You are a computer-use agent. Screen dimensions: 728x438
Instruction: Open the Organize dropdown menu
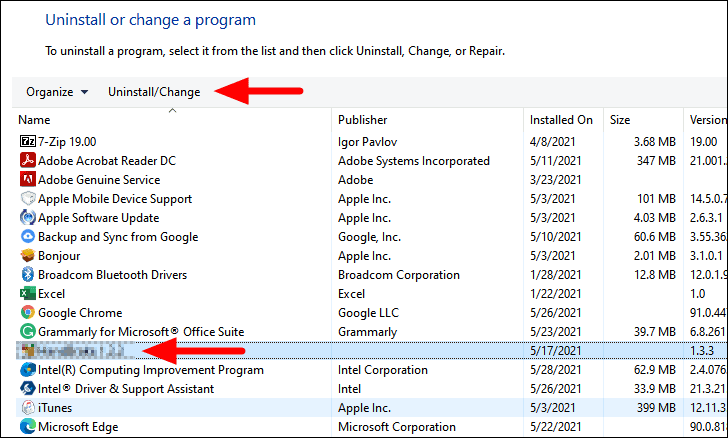click(x=57, y=92)
